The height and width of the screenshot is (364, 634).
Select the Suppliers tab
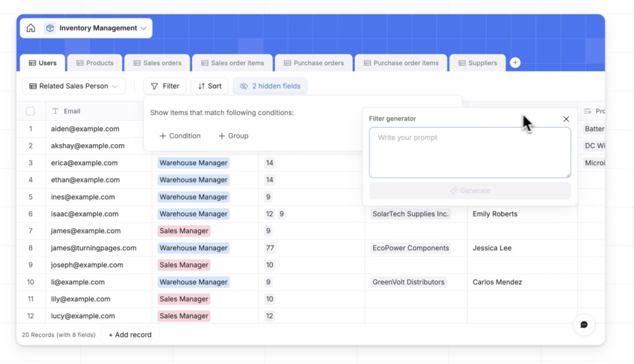click(477, 63)
